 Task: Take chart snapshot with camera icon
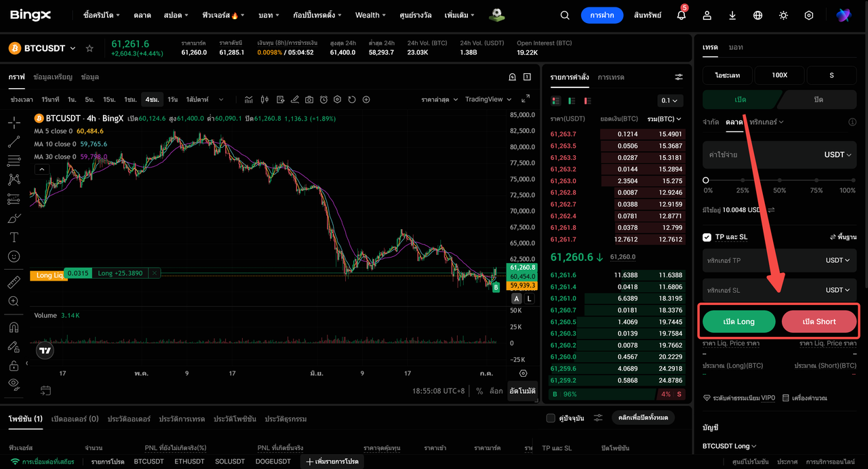click(309, 100)
